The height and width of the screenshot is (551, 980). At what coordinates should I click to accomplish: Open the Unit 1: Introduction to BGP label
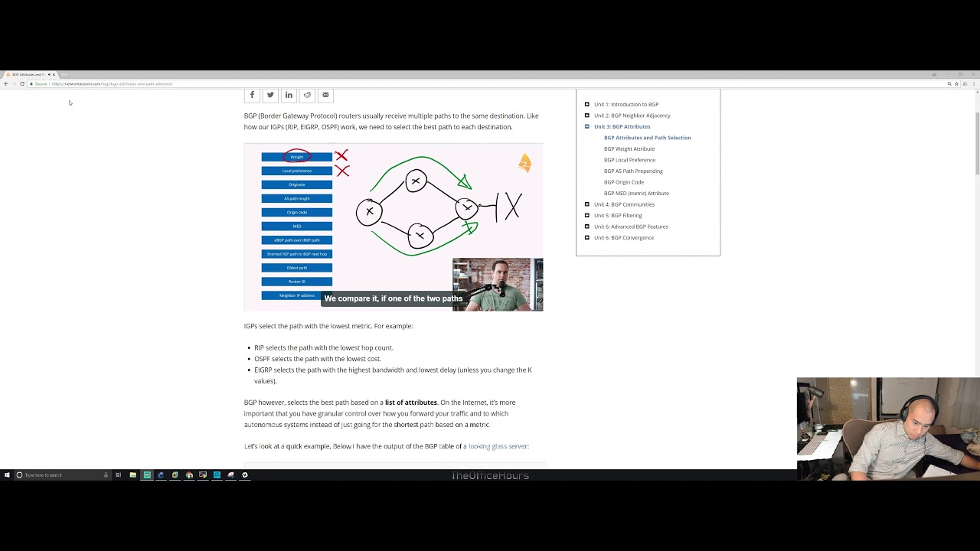coord(626,104)
